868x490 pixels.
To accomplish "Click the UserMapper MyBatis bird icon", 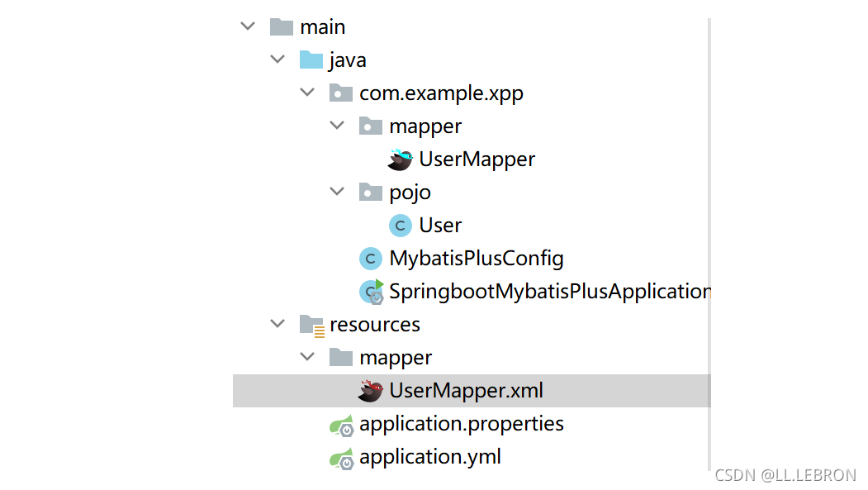I will tap(401, 159).
